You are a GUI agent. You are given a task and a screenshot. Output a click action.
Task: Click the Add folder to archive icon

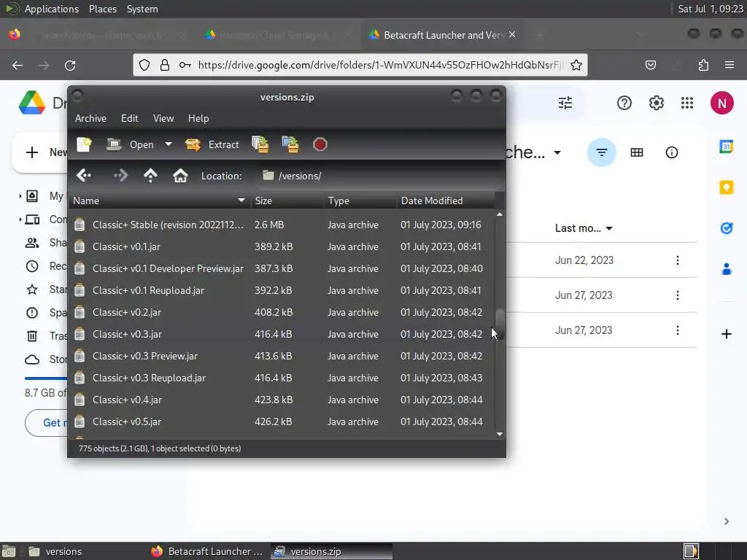(290, 144)
